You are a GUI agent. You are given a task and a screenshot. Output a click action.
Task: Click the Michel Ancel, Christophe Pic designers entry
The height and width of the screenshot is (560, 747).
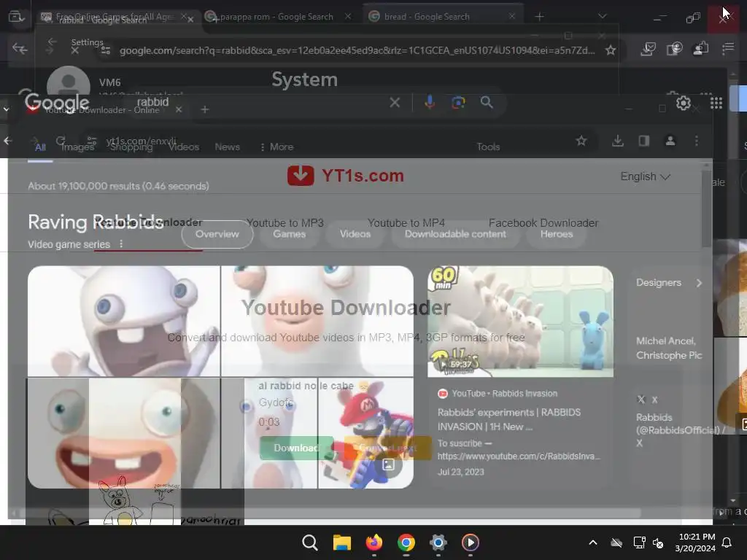click(668, 348)
